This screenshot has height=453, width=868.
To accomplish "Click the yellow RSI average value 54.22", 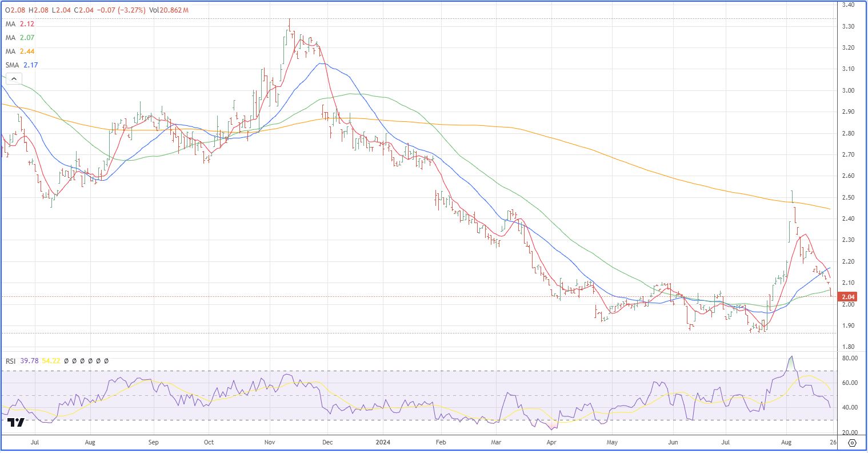I will point(51,361).
